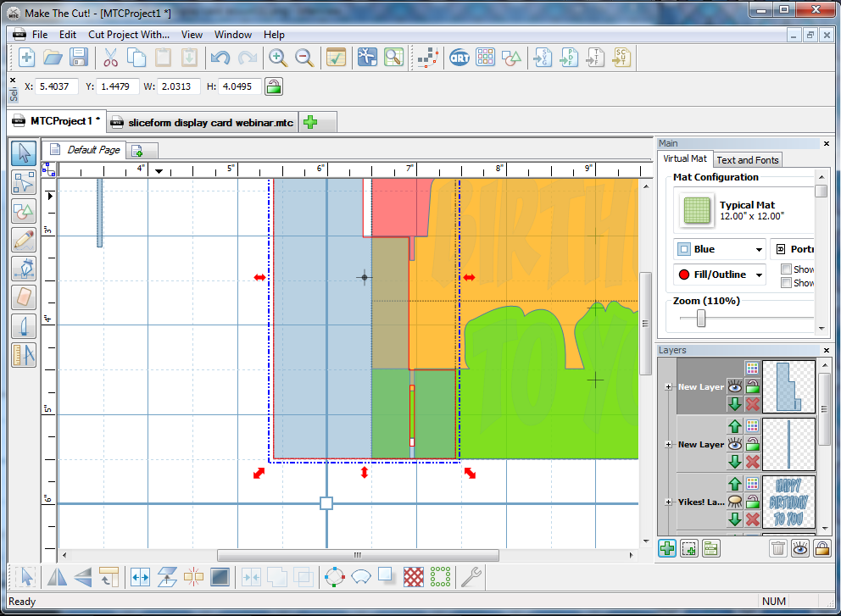Activate the Measure ruler tool
This screenshot has height=616, width=841.
(x=24, y=355)
